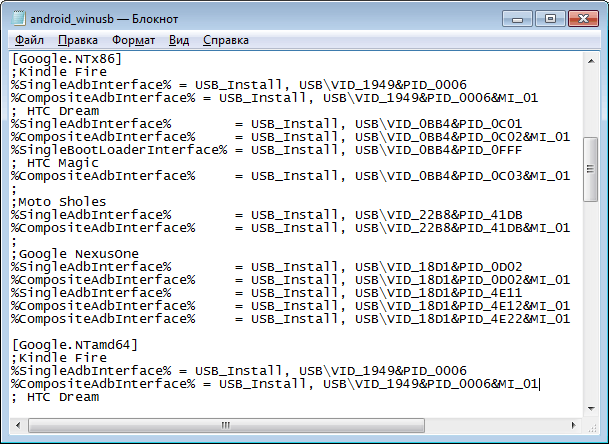The height and width of the screenshot is (446, 610).
Task: Click the [Google.NTamd64] section header
Action: point(75,345)
